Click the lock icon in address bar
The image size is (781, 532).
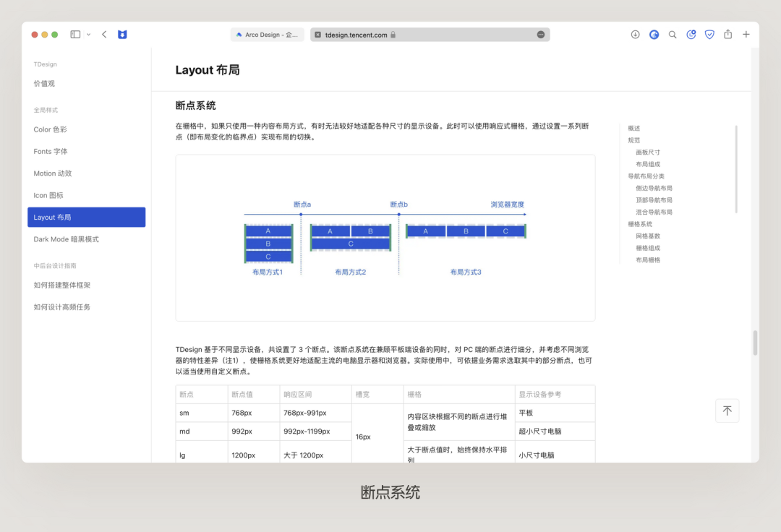(x=393, y=35)
